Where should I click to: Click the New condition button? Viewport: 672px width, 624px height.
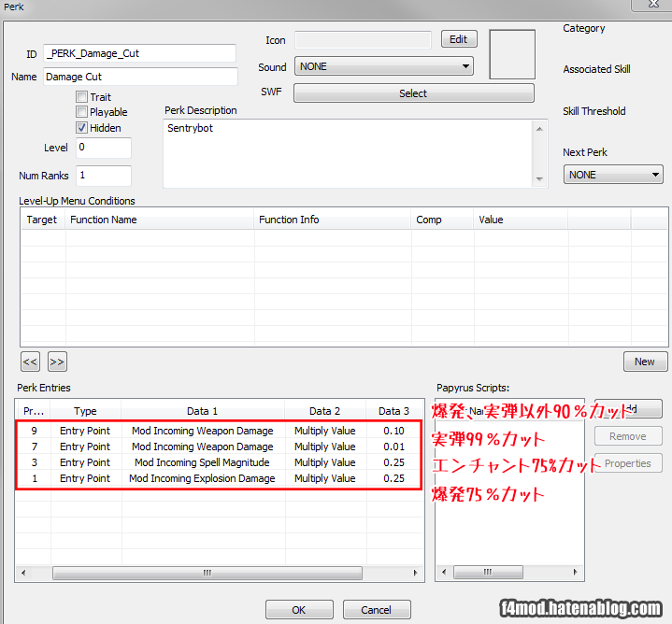click(x=645, y=362)
